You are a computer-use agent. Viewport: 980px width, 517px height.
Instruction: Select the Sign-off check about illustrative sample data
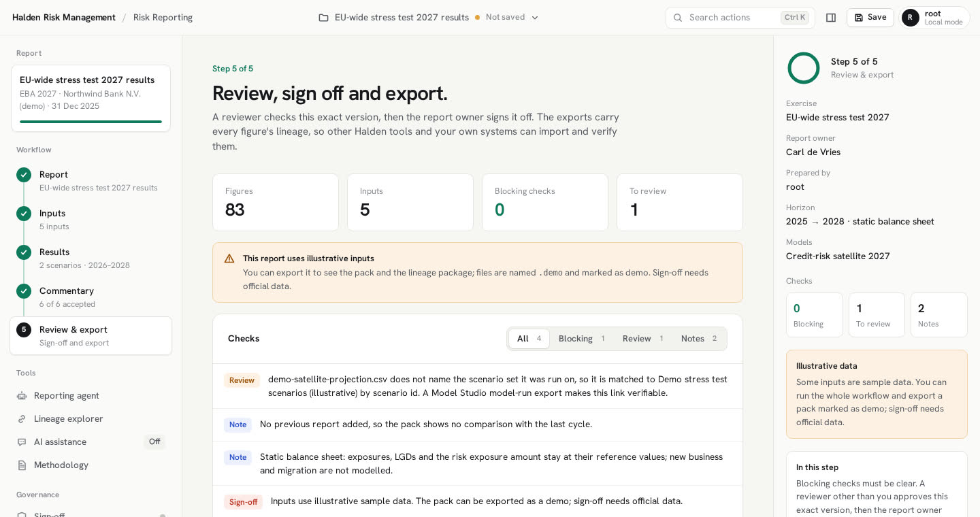pyautogui.click(x=478, y=502)
